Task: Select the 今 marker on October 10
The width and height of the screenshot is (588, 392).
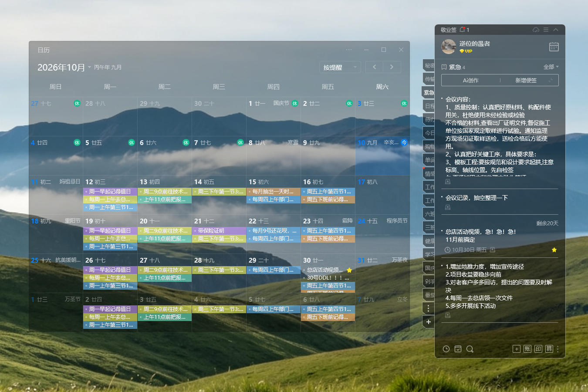Action: [404, 142]
